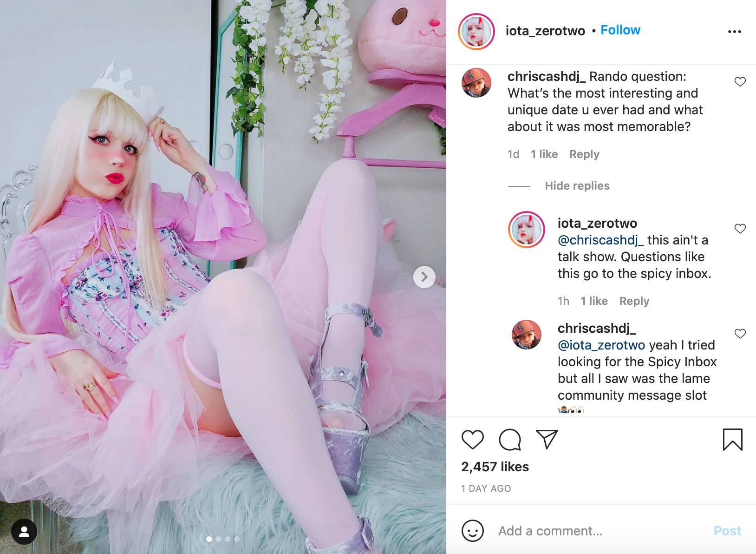Viewport: 756px width, 554px height.
Task: Open the comment bubble icon
Action: 510,440
